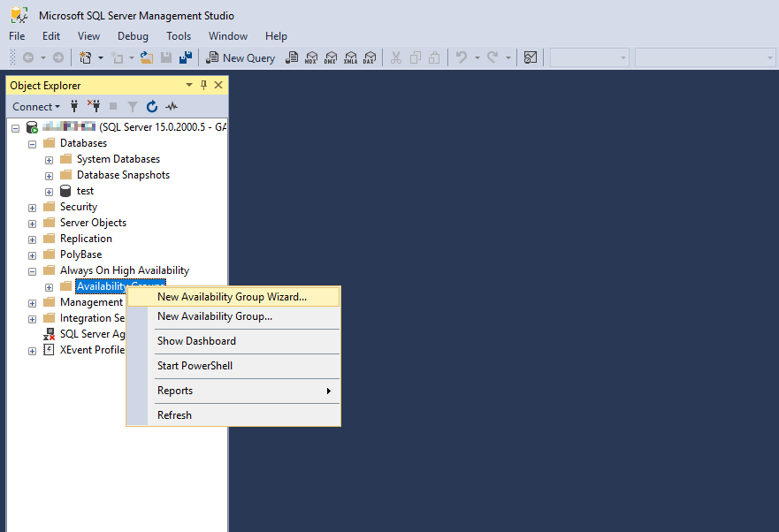Select the test database in the tree

[x=84, y=190]
